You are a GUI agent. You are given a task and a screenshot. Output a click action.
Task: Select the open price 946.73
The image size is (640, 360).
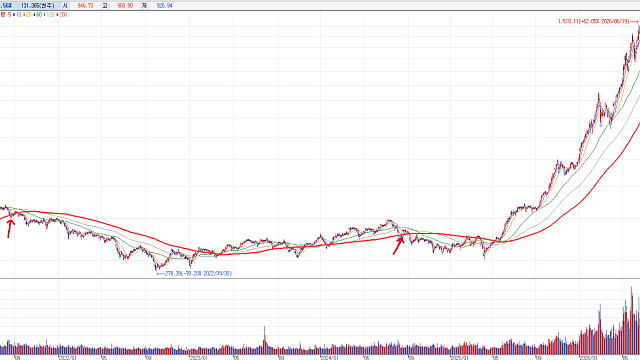(x=85, y=6)
